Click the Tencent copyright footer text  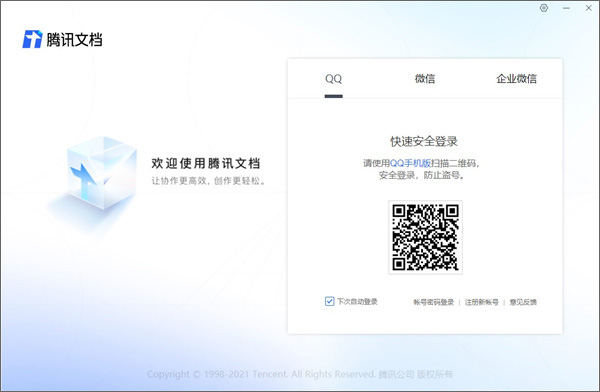click(300, 374)
